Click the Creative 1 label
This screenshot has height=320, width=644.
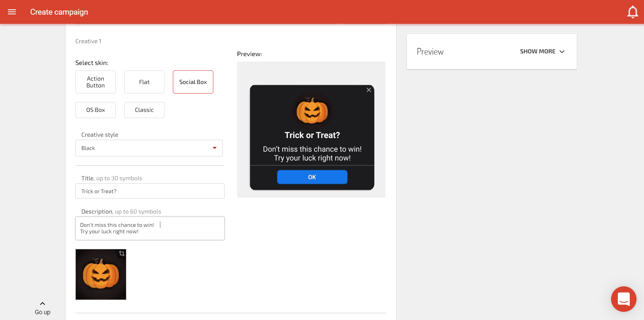click(88, 41)
